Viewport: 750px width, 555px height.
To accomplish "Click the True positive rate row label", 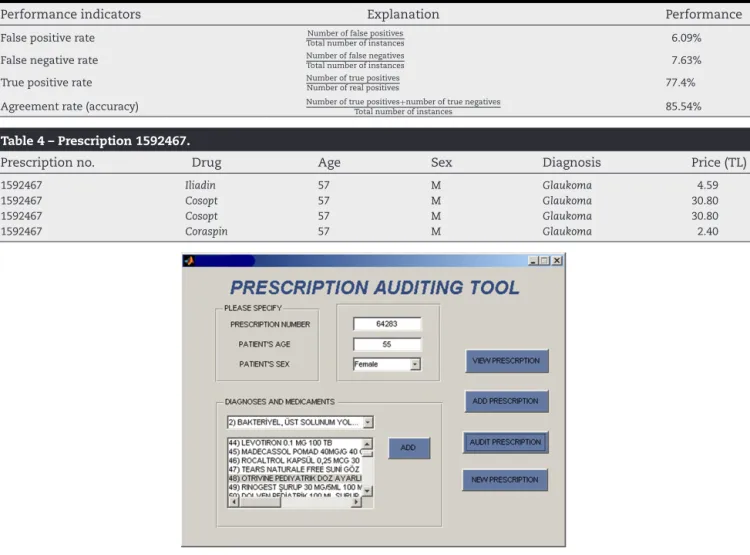I will (x=46, y=83).
